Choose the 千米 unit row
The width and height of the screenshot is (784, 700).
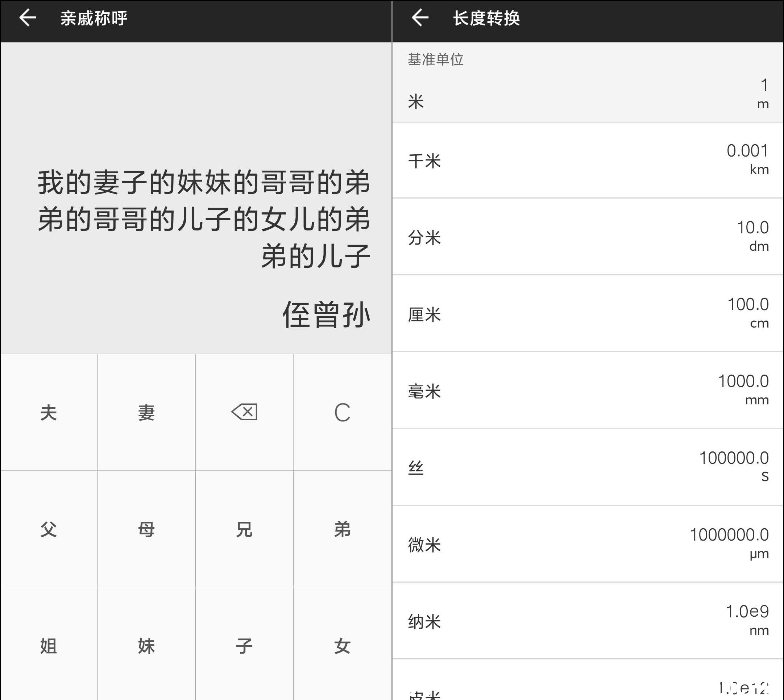(588, 161)
